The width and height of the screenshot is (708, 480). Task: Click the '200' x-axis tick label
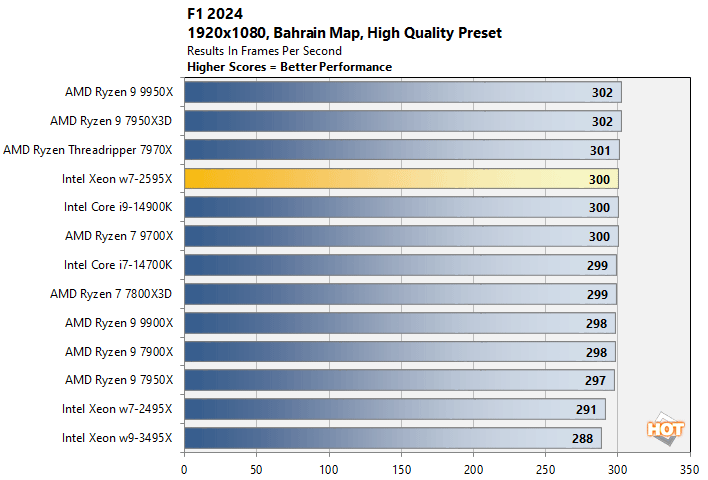473,470
